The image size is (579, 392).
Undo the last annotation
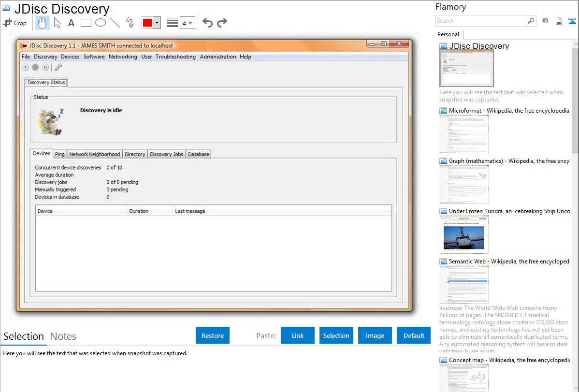point(207,23)
